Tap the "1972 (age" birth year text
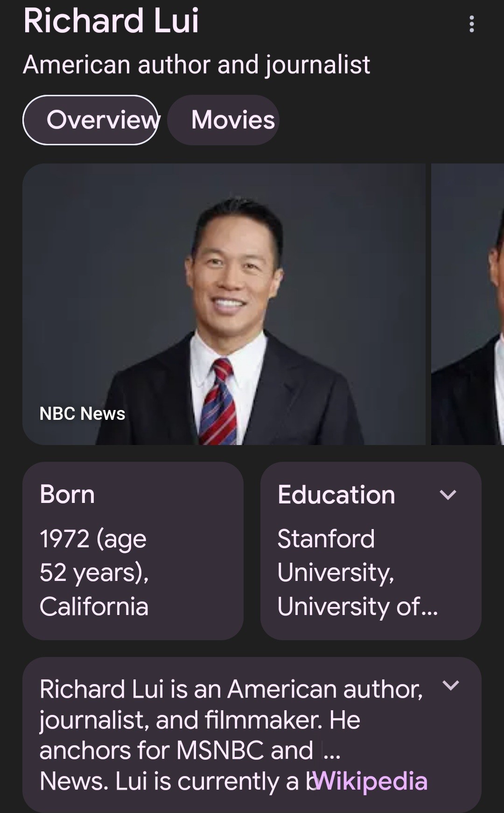 coord(93,539)
